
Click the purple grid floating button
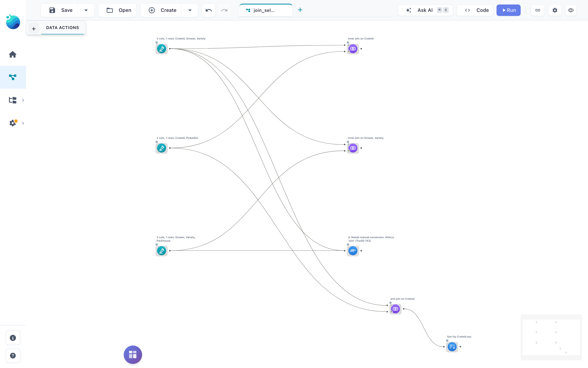click(133, 355)
